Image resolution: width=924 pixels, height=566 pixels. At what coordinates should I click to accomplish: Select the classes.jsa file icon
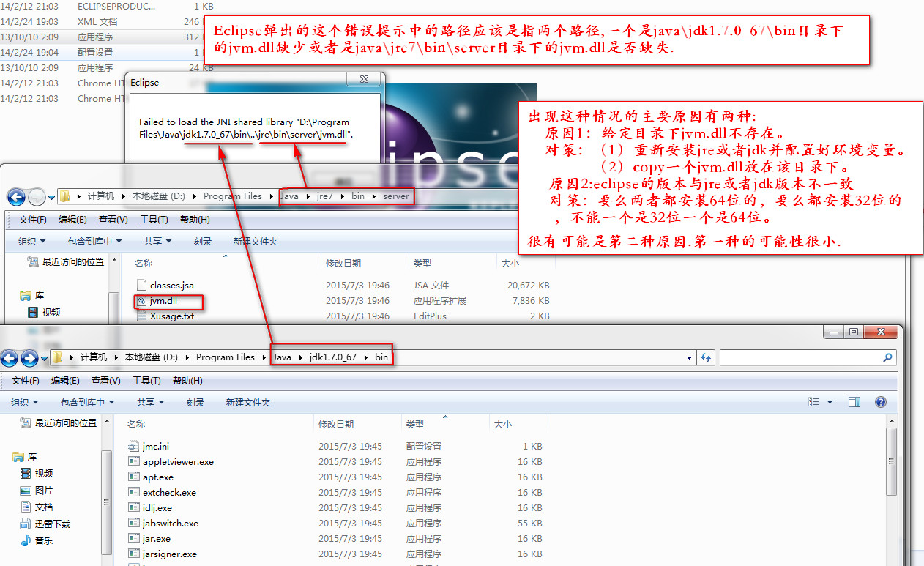142,286
